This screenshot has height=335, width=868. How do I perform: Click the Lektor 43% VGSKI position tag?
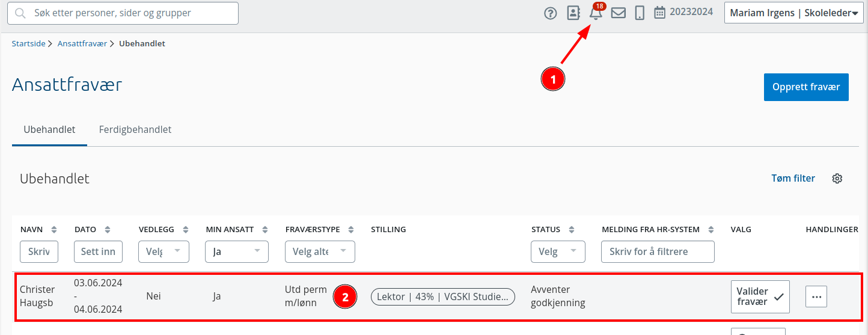443,297
